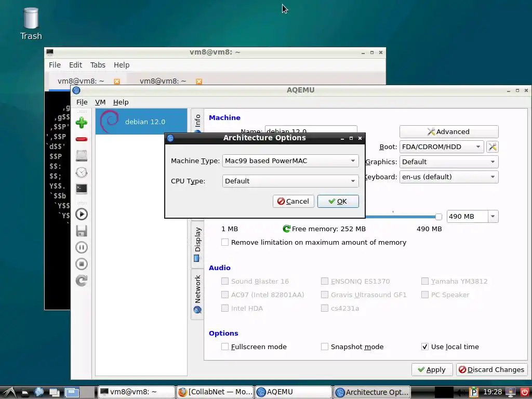
Task: Toggle the cs4231a audio checkbox
Action: (325, 308)
